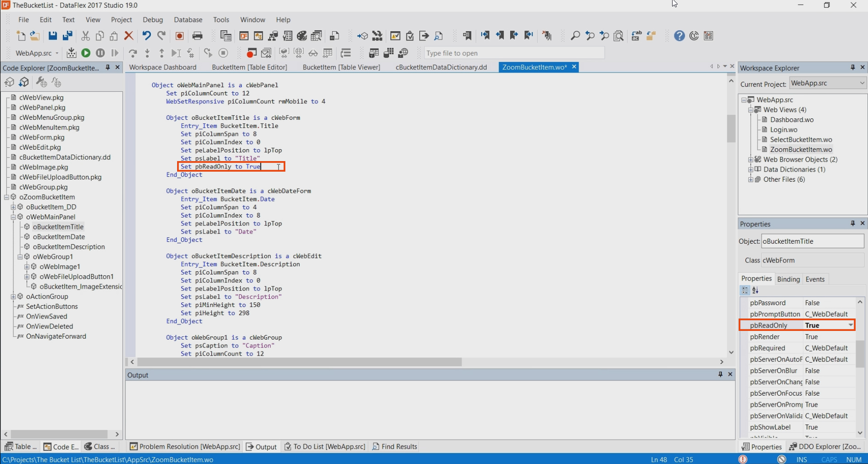Viewport: 868px width, 464px height.
Task: Switch to the BucketItem [Table Editor] tab
Action: 249,67
